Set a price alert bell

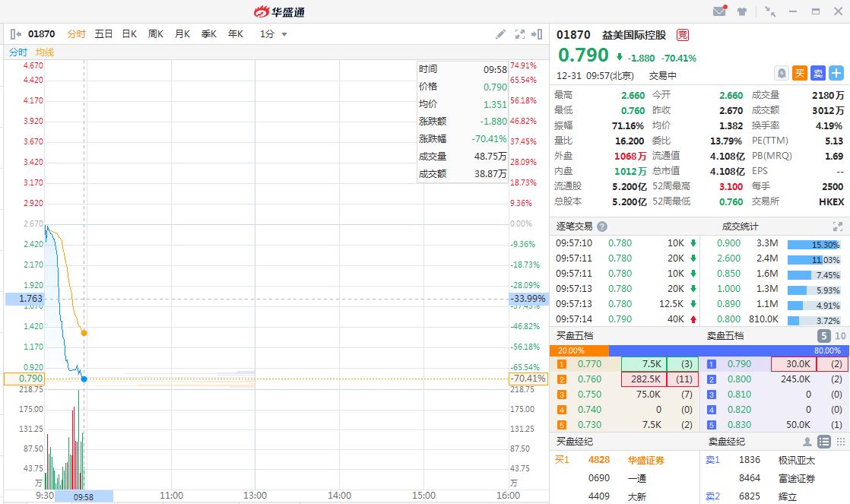coord(781,73)
